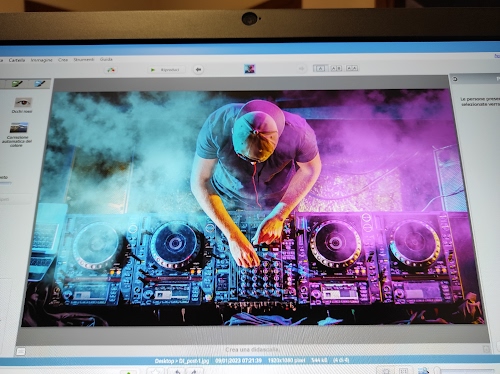Open the Guida menu
Image resolution: width=500 pixels, height=374 pixels.
tap(106, 59)
